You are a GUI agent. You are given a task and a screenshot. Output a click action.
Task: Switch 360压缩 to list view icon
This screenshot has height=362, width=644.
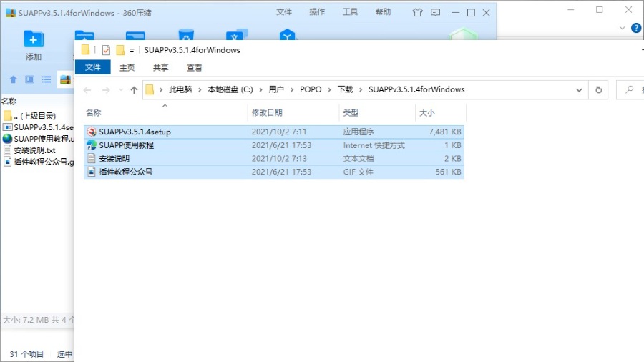tap(46, 79)
